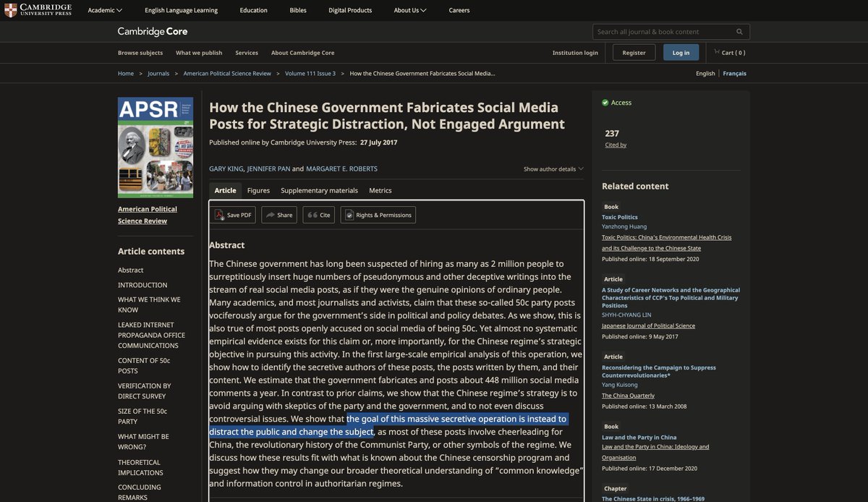Jump to INTRODUCTION section

pos(142,285)
